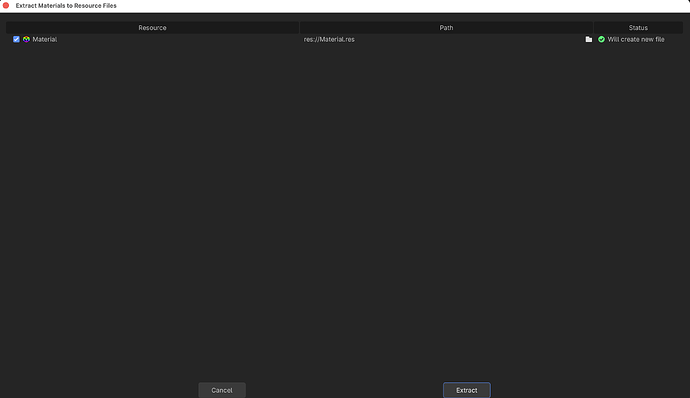
Task: Click the res://Material.res path text
Action: click(329, 39)
